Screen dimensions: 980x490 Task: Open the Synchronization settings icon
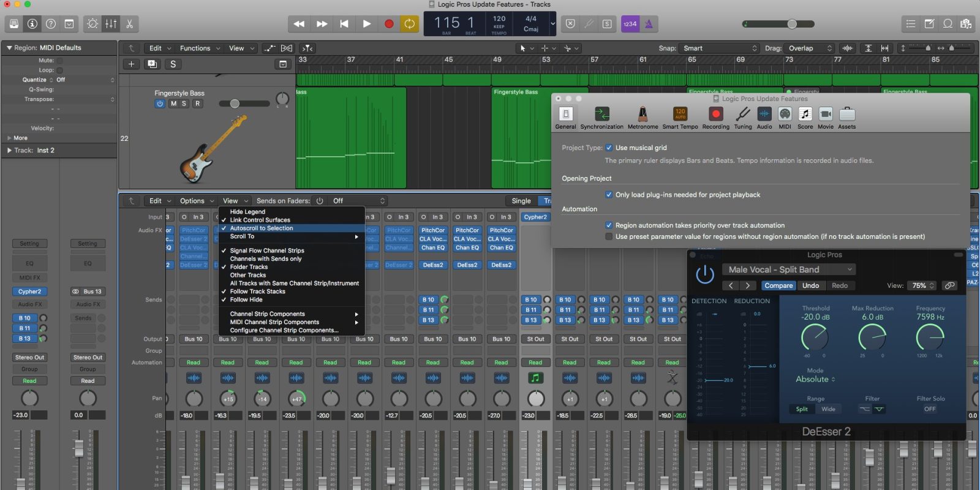pos(601,115)
